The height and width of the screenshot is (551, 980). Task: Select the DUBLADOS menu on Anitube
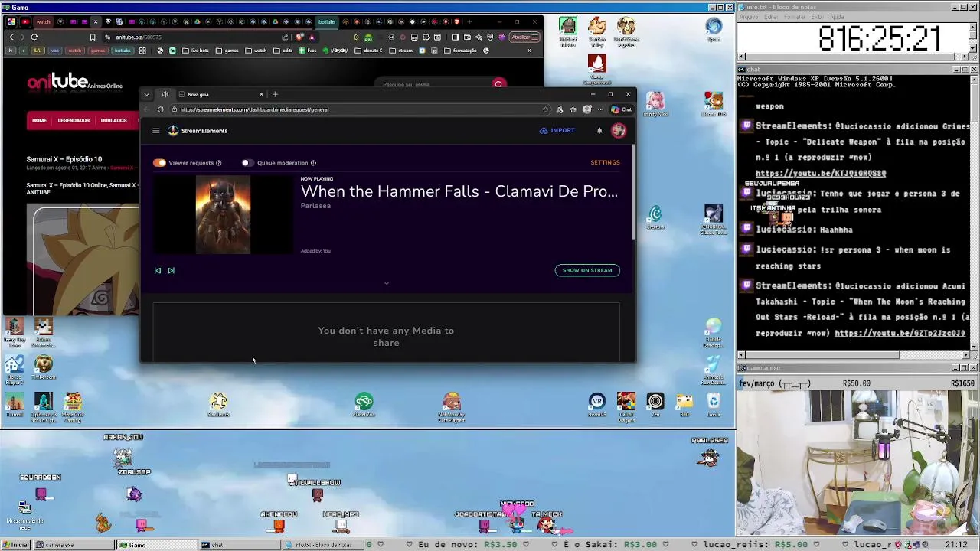pos(113,120)
